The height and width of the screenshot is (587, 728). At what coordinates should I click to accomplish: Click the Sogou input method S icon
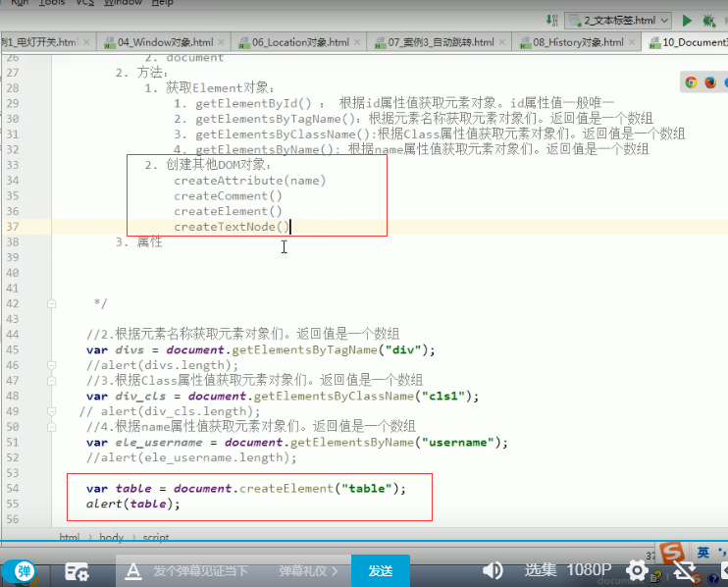click(x=672, y=554)
